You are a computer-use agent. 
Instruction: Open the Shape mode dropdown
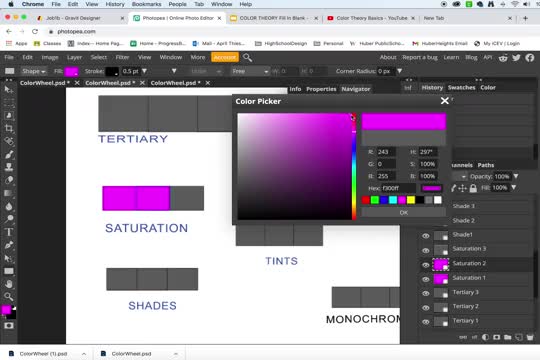(x=33, y=71)
